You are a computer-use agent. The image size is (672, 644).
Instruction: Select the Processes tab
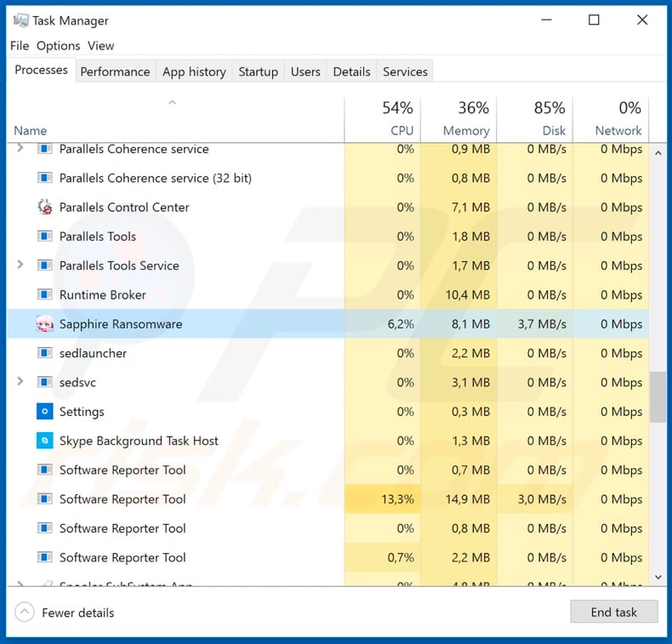click(41, 70)
